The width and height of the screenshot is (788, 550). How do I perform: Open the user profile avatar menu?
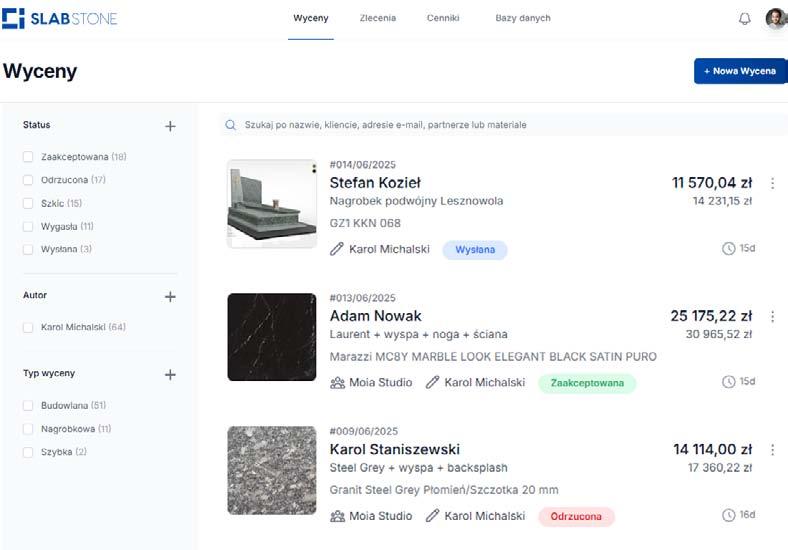pos(775,19)
